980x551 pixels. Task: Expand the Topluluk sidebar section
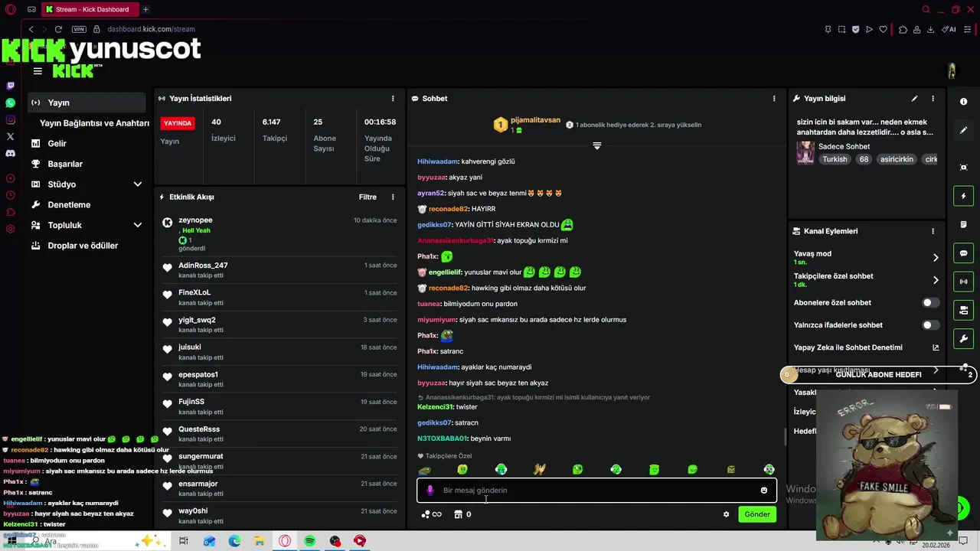pos(138,225)
